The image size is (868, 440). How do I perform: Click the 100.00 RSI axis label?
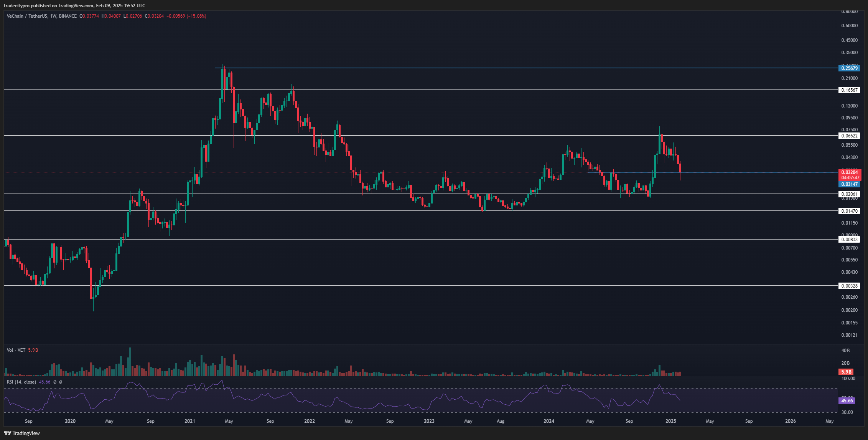(848, 379)
